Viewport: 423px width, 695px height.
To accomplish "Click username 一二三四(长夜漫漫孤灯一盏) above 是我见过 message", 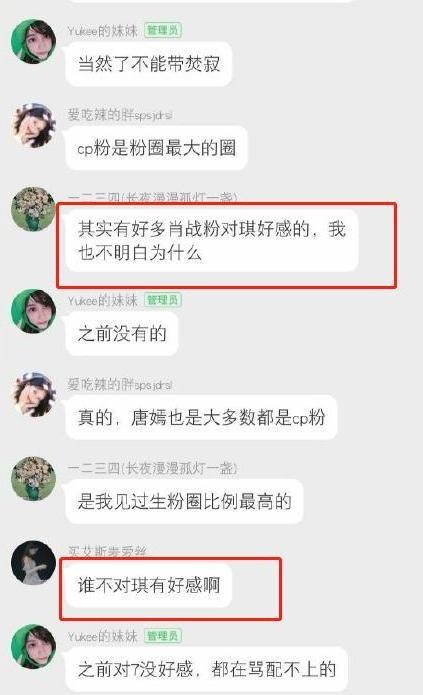I will (153, 468).
